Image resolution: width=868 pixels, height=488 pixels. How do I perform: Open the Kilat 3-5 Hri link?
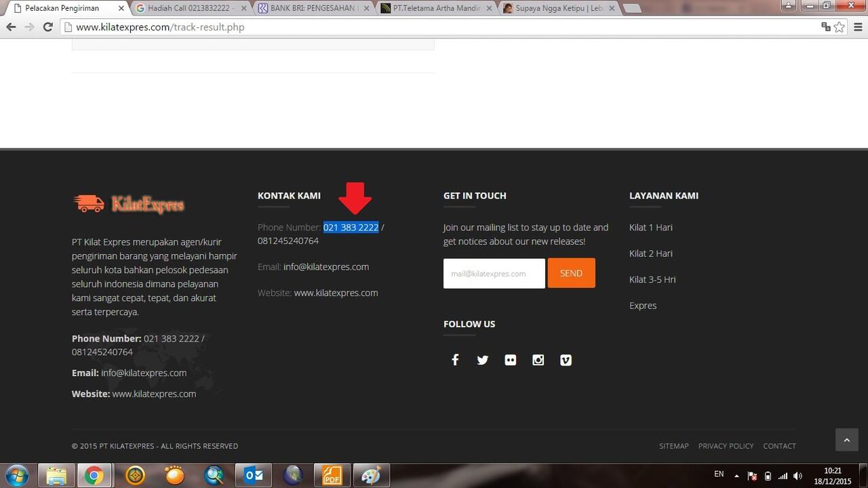[x=652, y=279]
